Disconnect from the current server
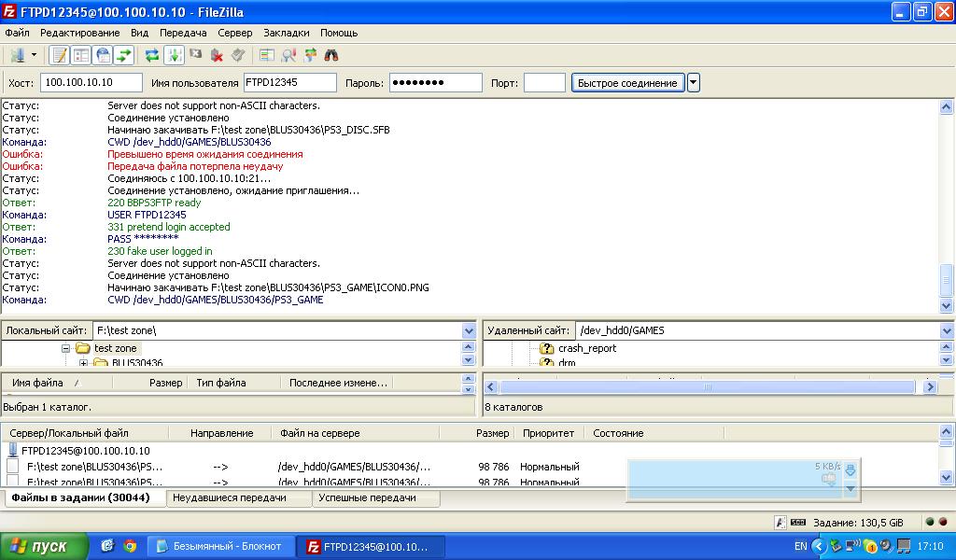956x560 pixels. (x=217, y=55)
